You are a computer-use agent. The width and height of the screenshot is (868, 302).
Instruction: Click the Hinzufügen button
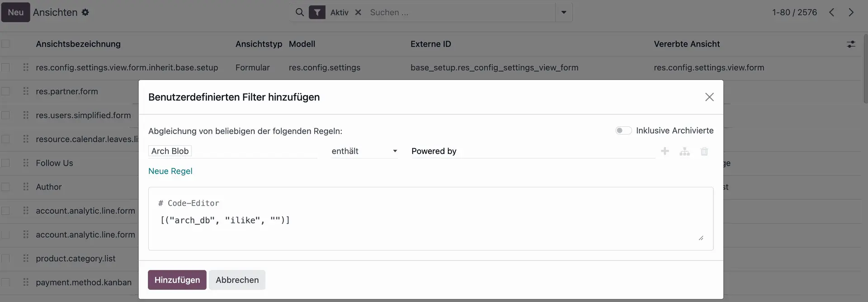click(177, 280)
